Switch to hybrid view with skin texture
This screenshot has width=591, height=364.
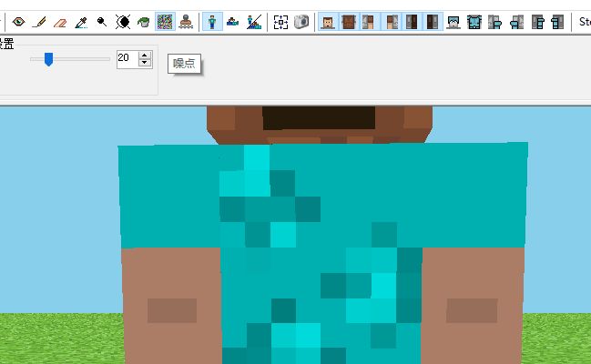[x=254, y=22]
